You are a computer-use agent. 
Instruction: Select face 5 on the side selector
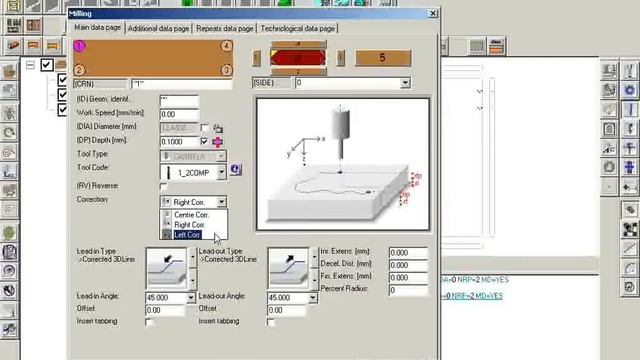pos(382,58)
